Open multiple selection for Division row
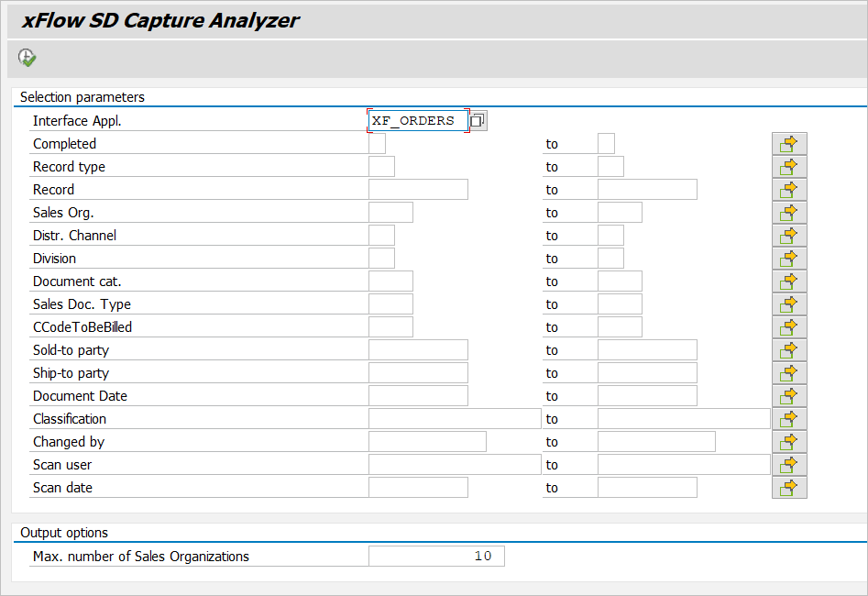 click(x=788, y=259)
